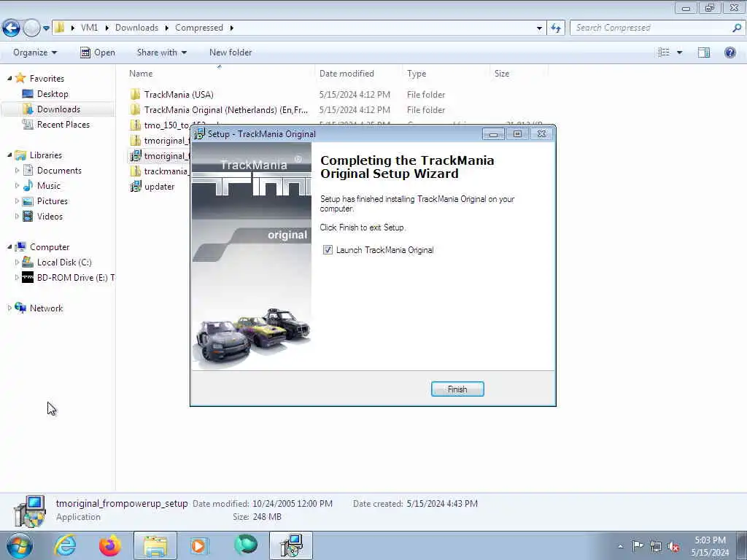Screen dimensions: 747x560
Task: Uncheck Launch TrackMania Original checkbox
Action: [328, 250]
